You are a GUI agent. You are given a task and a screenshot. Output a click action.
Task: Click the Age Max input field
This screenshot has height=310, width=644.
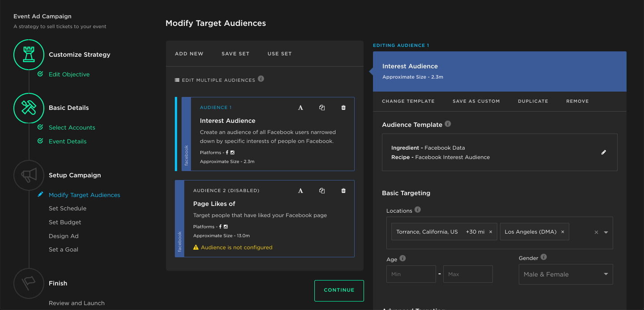(468, 274)
